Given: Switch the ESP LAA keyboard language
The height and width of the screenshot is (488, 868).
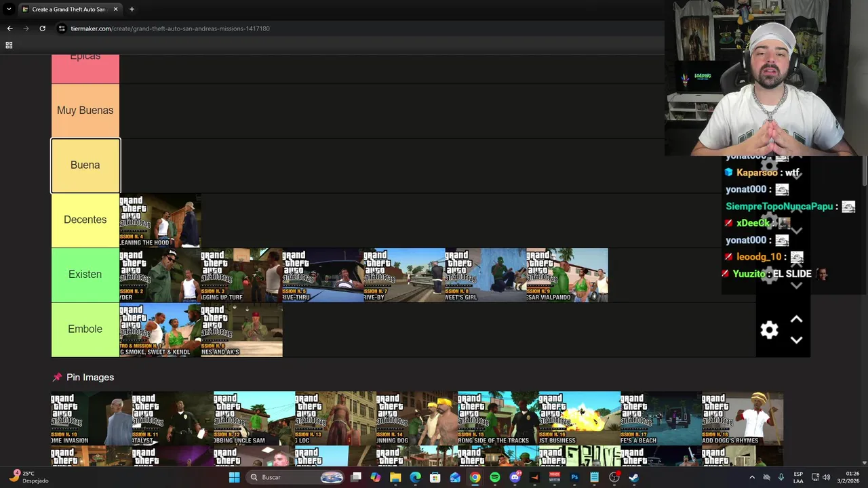Looking at the screenshot, I should point(799,477).
